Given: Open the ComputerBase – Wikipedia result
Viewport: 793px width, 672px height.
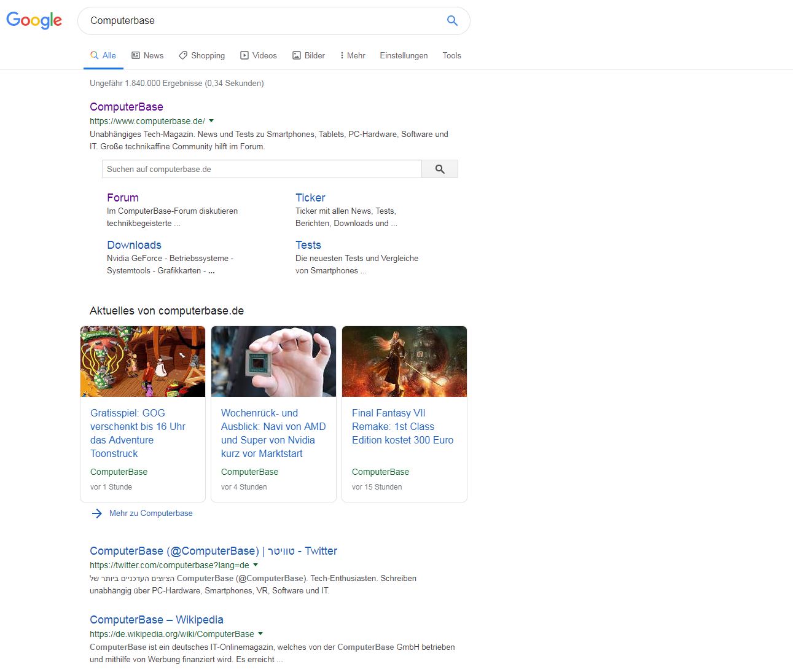Looking at the screenshot, I should click(157, 620).
